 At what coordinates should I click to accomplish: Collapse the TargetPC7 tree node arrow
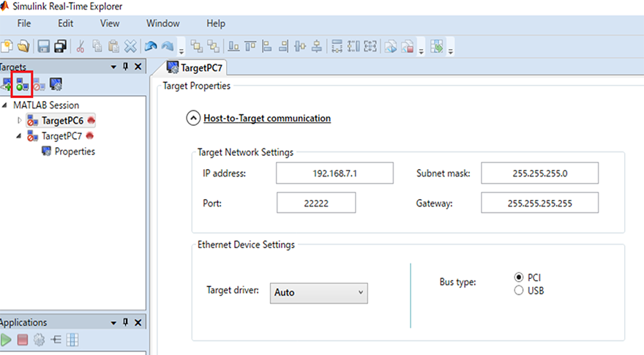click(18, 136)
